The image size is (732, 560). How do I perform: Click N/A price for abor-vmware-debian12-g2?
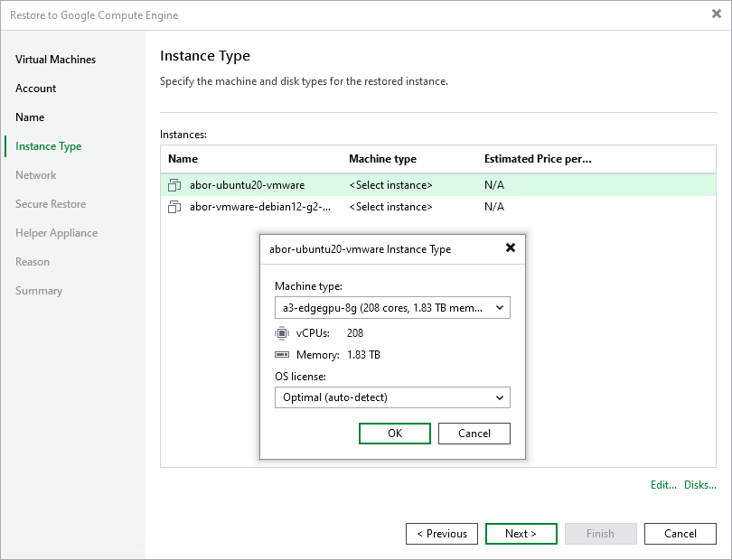tap(494, 207)
